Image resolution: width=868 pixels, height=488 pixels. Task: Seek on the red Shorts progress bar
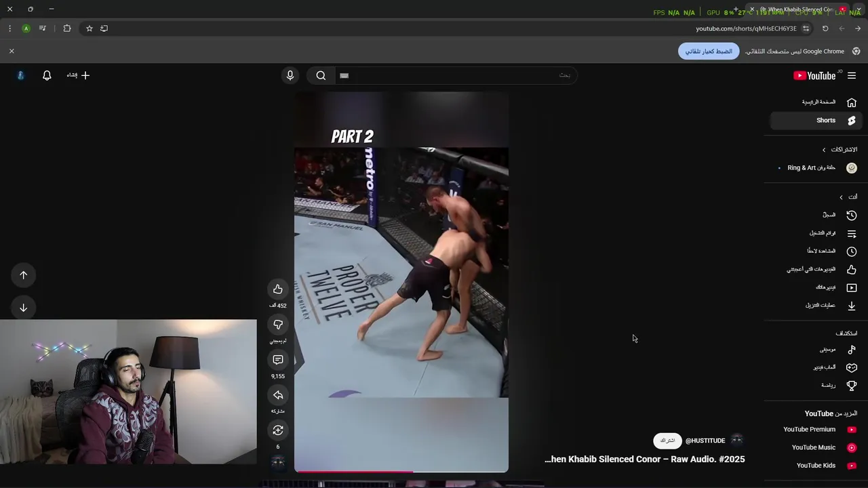(x=401, y=471)
